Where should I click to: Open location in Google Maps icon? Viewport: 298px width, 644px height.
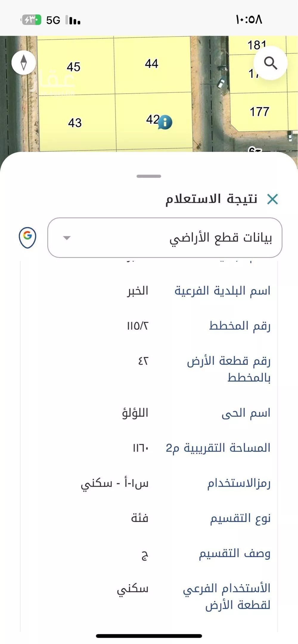tap(27, 237)
